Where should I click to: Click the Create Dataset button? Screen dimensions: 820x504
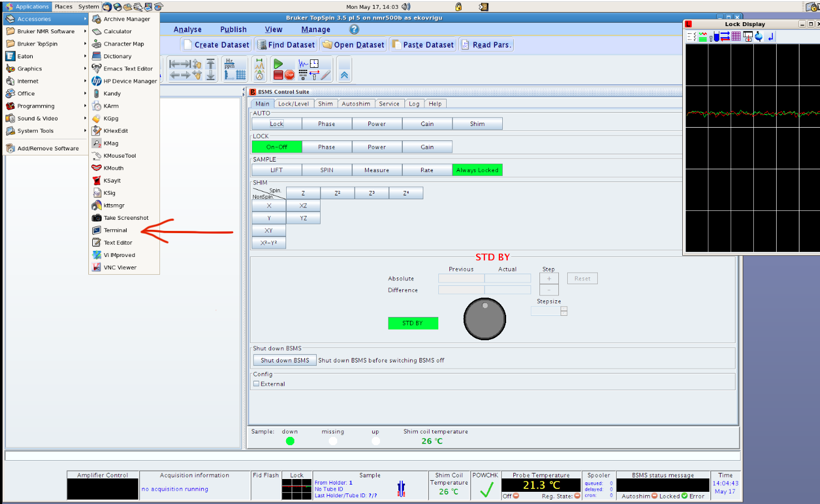tap(217, 45)
